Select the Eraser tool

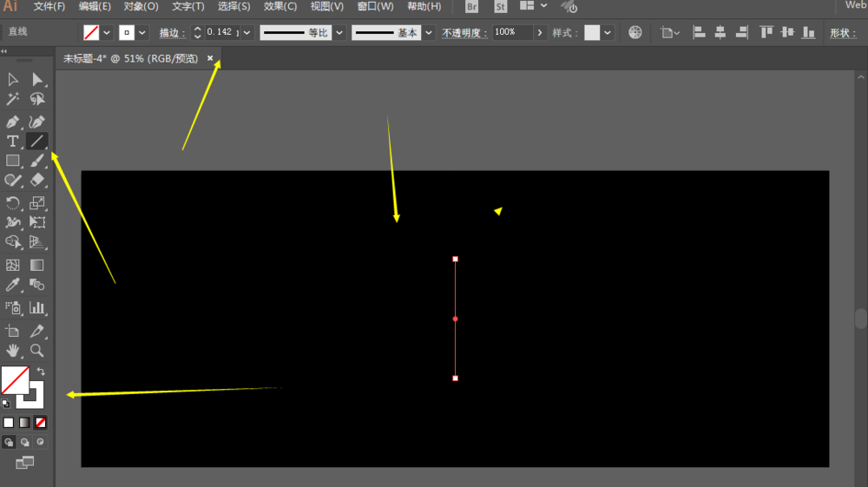point(37,181)
